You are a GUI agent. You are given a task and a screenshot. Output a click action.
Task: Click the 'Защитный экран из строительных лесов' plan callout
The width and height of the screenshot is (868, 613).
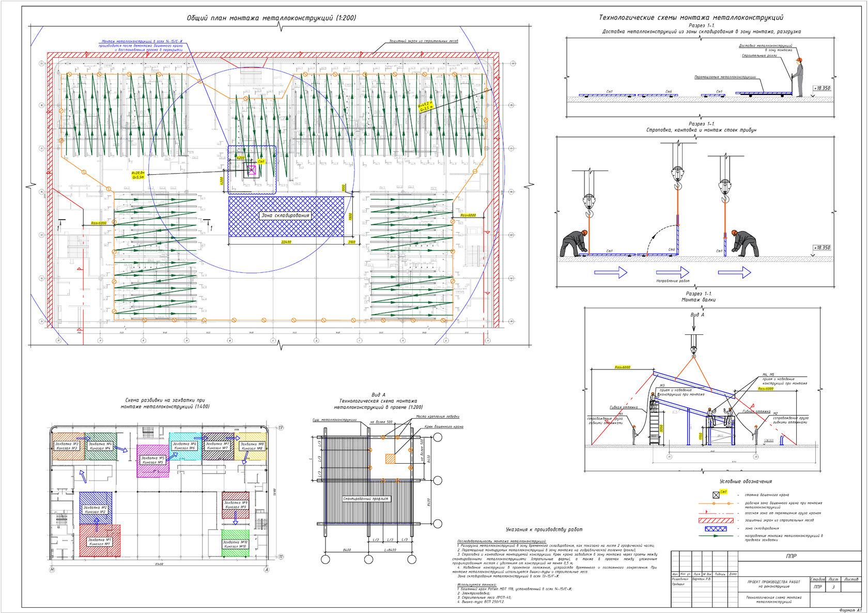coord(423,41)
